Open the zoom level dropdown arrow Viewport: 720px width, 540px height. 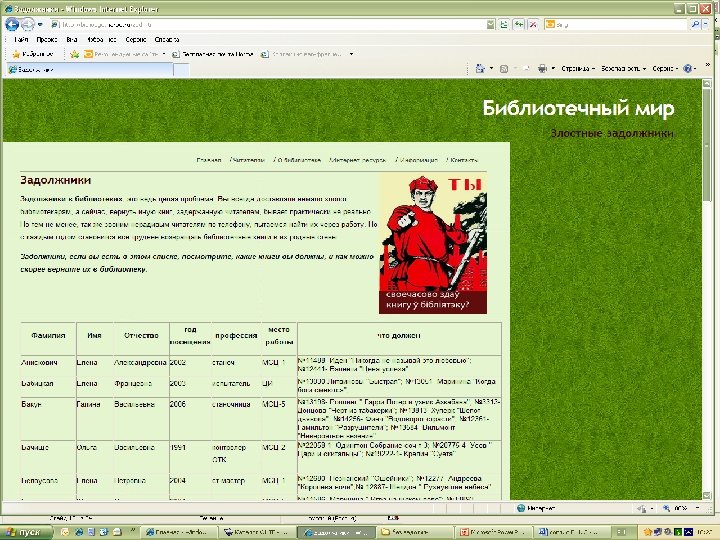coord(698,508)
